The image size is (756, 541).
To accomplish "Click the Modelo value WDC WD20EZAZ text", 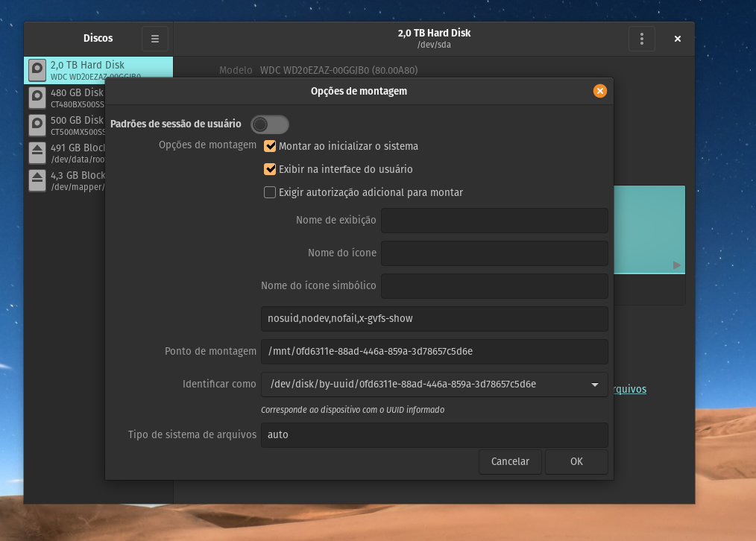I will coord(338,70).
